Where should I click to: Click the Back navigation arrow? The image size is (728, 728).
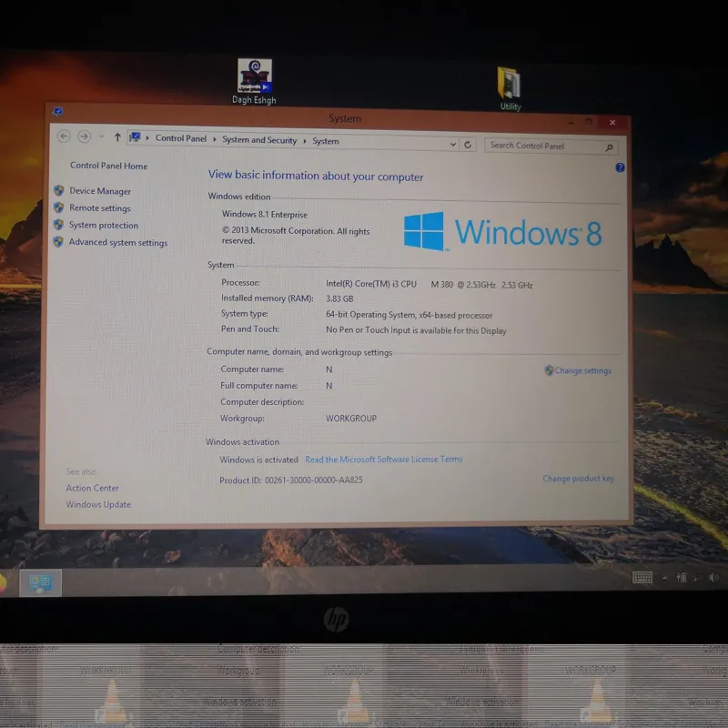point(64,136)
